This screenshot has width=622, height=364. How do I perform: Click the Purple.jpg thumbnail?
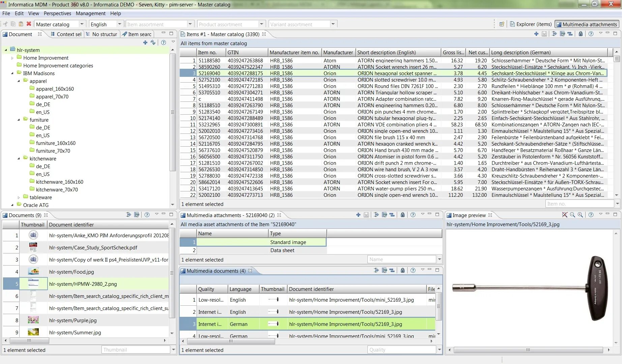[x=33, y=320]
